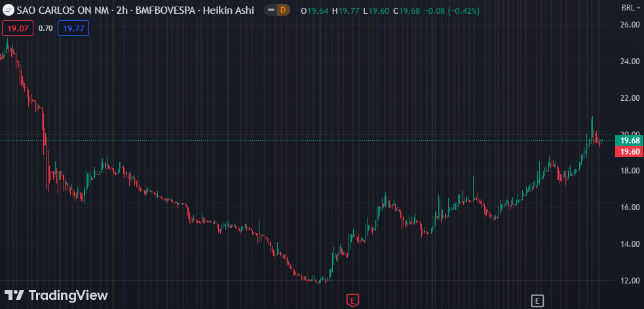
Task: Click the 26.00 price axis label
Action: [x=630, y=25]
